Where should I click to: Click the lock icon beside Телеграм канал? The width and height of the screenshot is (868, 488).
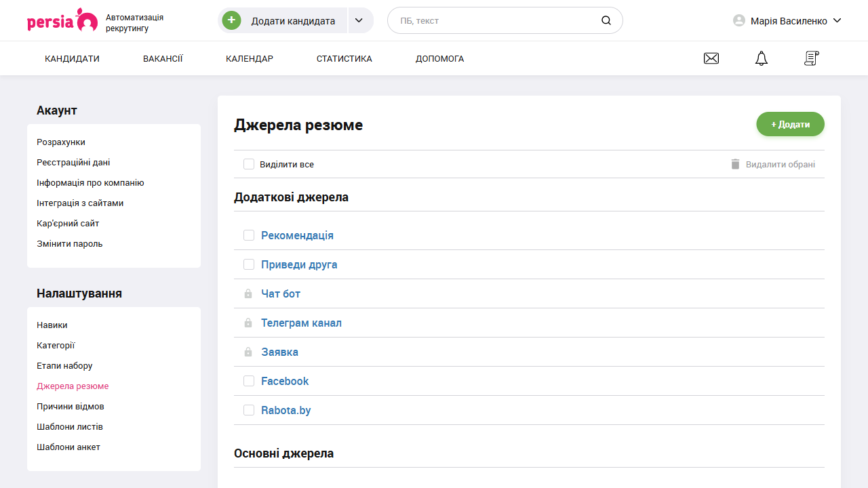click(x=248, y=323)
